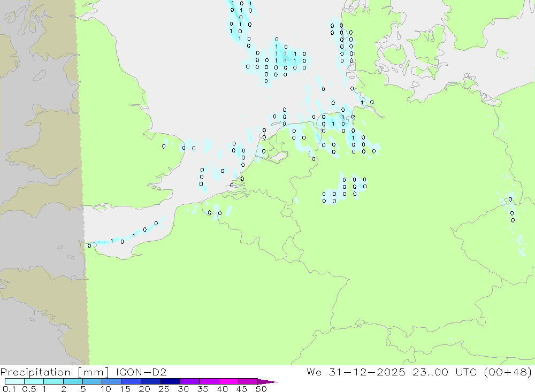Click the 1–2 mm legend color swatch
Screen dimensions: 535x392
click(x=53, y=381)
